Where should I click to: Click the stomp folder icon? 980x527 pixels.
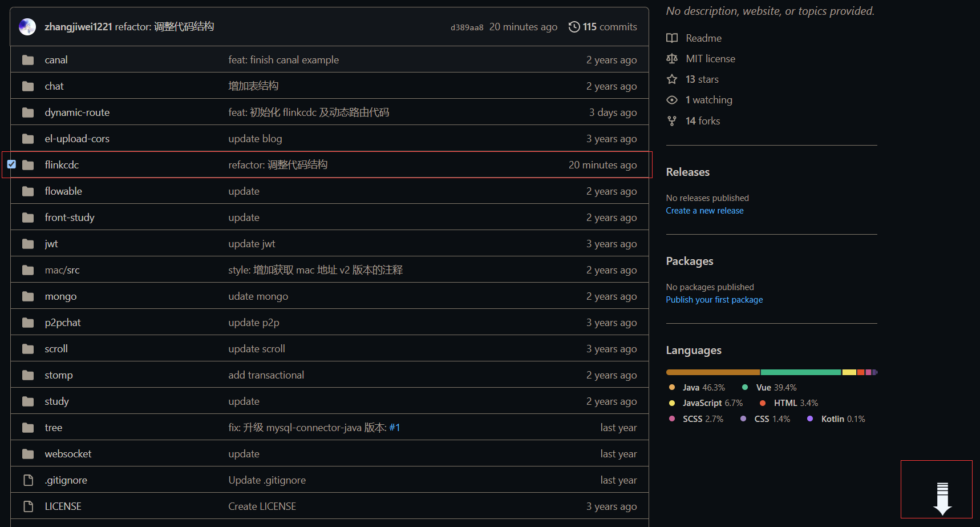point(28,375)
